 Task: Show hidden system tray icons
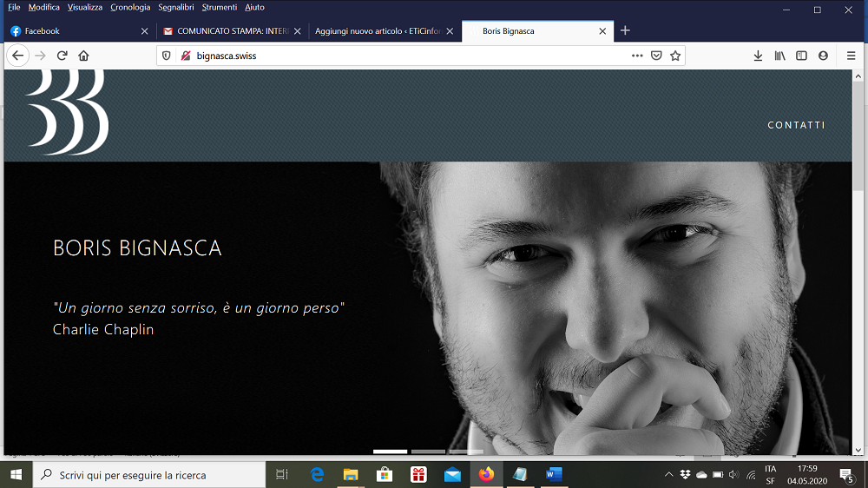pos(668,475)
